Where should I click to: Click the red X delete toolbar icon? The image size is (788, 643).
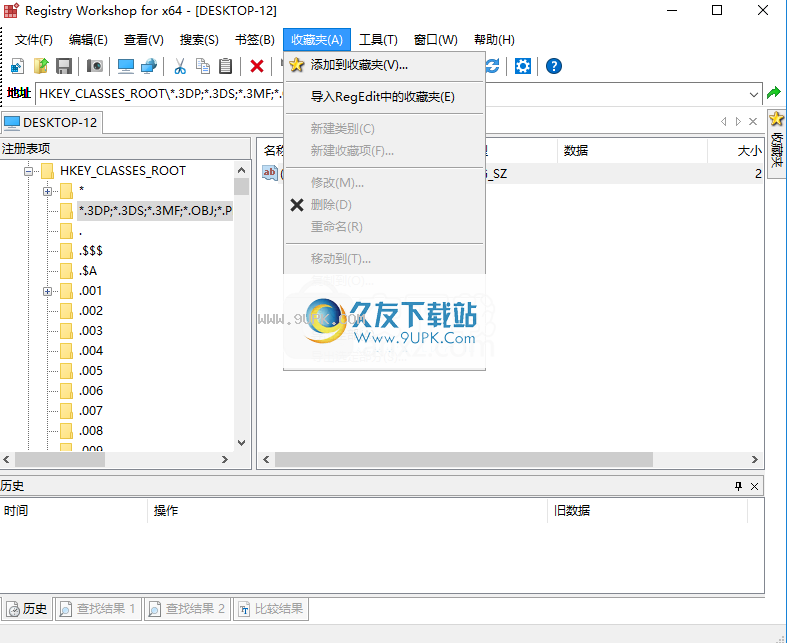(257, 66)
